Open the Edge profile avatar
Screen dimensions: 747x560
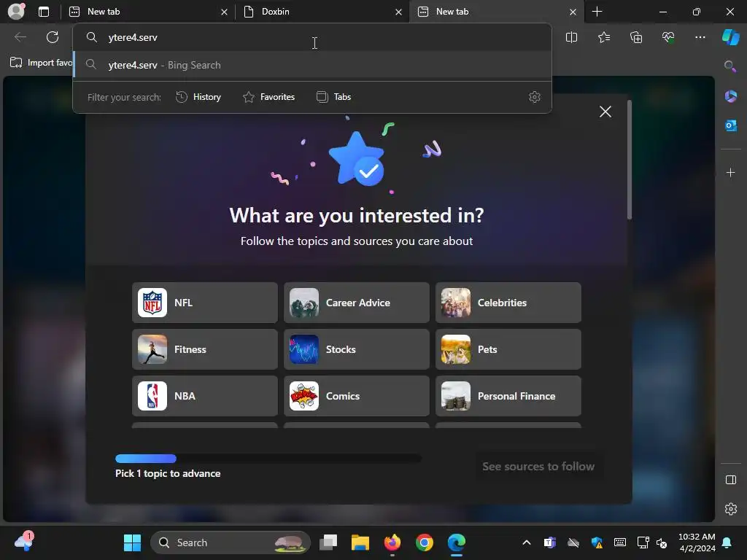coord(16,12)
